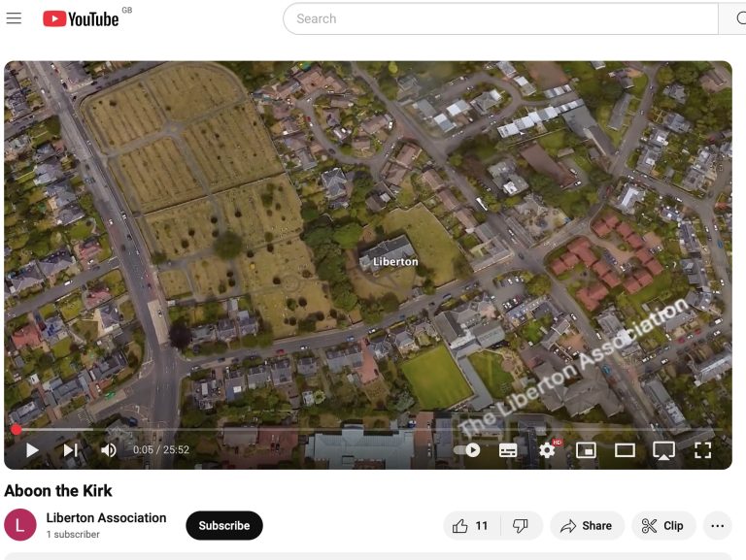Screen dimensions: 746x560
Task: Switch to miniplayer mode
Action: click(x=586, y=449)
